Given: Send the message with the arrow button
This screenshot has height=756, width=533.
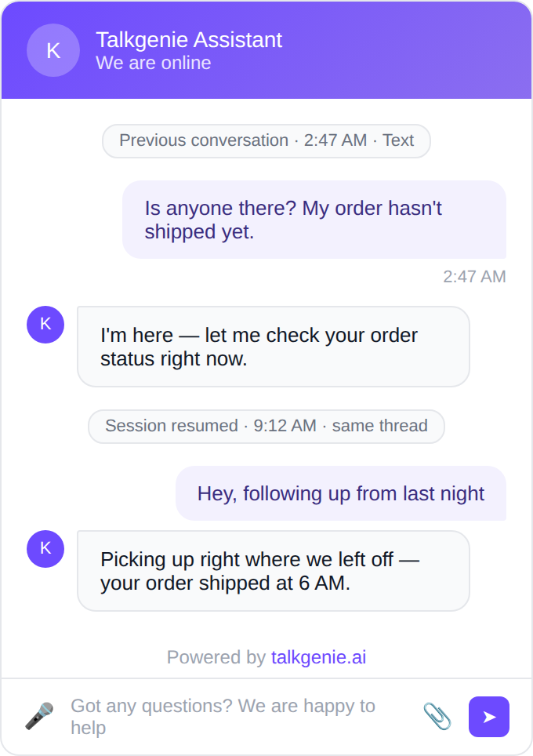Looking at the screenshot, I should click(x=488, y=717).
